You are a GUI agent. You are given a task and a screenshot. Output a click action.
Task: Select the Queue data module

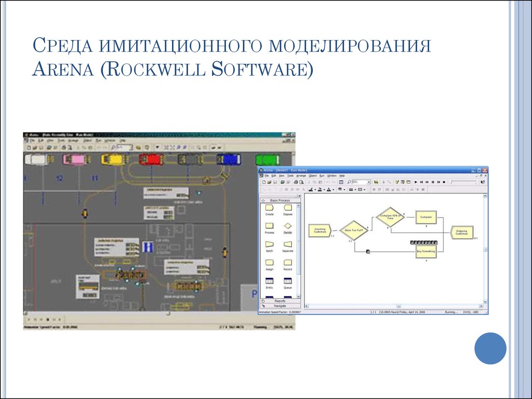288,283
